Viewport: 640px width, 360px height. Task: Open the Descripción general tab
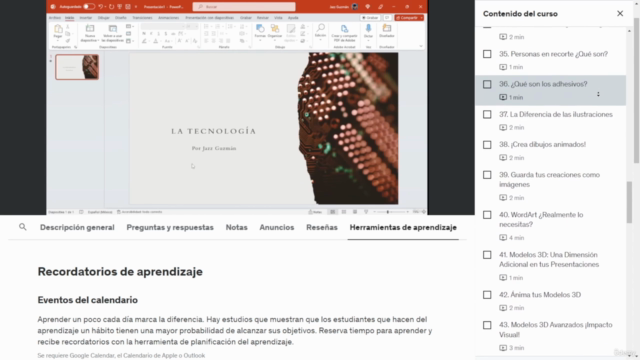click(77, 227)
